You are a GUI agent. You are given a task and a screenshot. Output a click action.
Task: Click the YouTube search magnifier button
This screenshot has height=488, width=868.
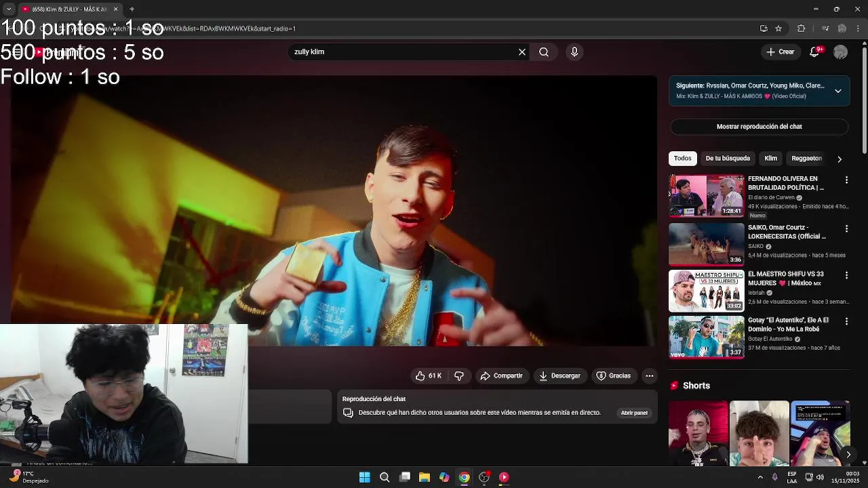[544, 52]
